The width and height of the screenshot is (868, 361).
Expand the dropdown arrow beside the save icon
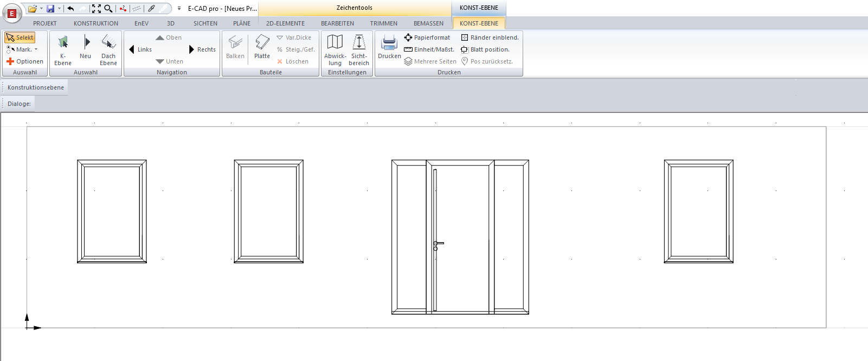tap(59, 9)
